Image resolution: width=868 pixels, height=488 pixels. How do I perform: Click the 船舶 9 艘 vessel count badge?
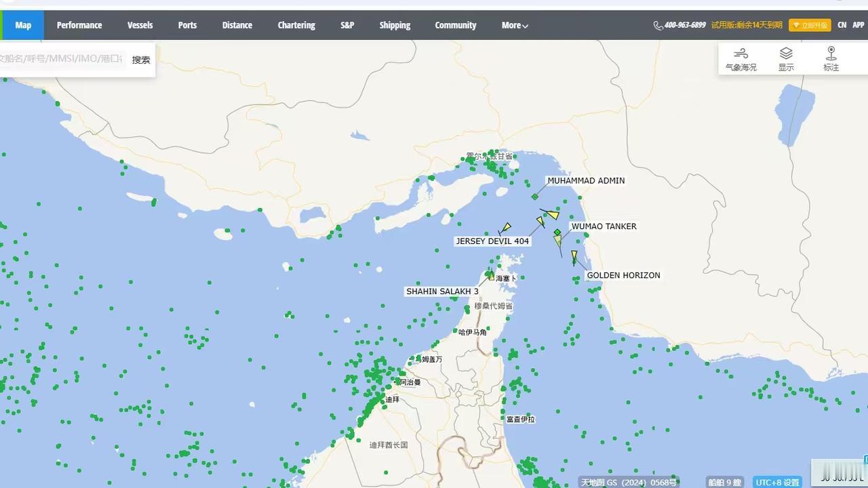(725, 482)
